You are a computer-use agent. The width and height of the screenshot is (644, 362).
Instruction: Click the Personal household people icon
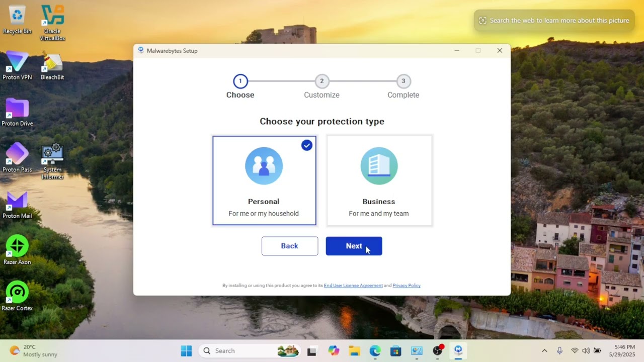(x=264, y=166)
